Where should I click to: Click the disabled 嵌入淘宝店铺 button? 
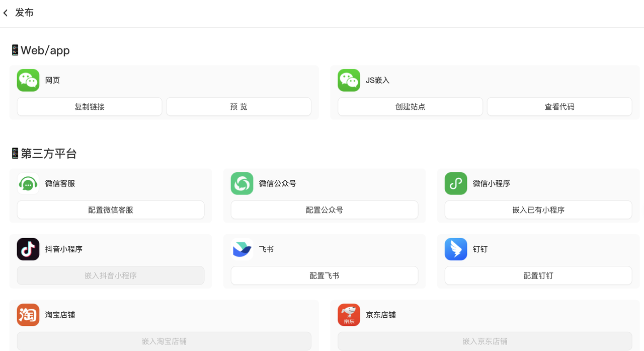(x=164, y=341)
